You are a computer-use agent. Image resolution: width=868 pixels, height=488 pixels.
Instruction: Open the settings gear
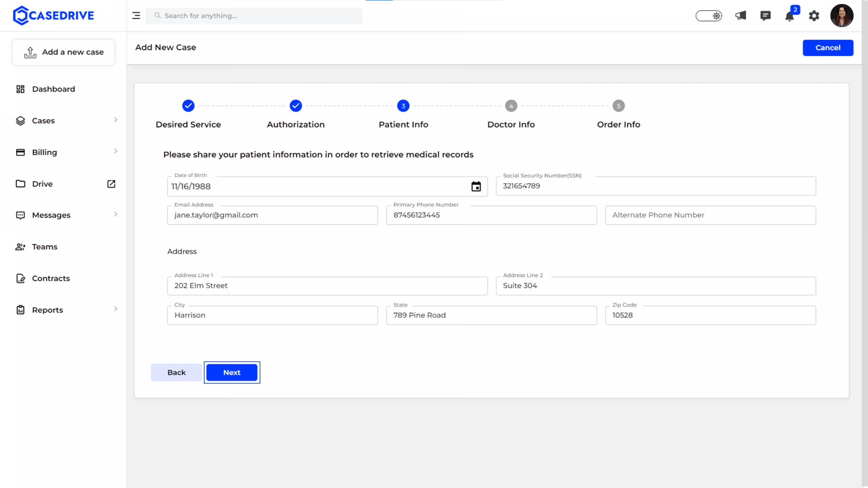tap(814, 15)
